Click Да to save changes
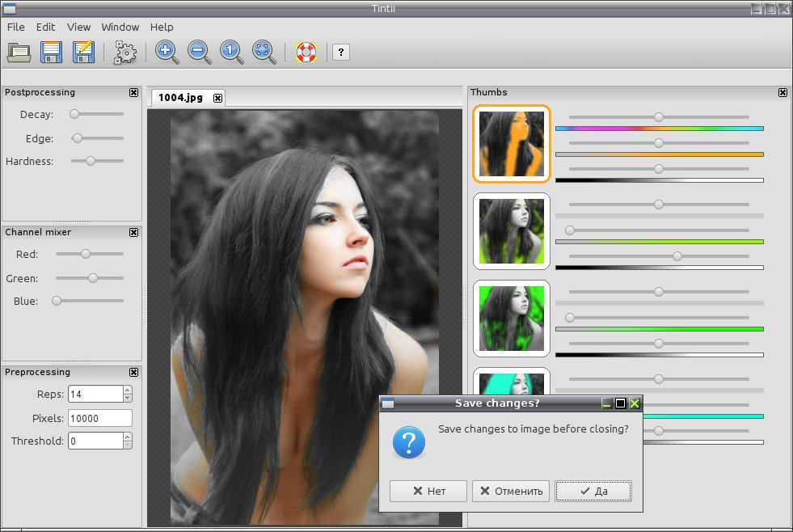The image size is (793, 532). [593, 491]
